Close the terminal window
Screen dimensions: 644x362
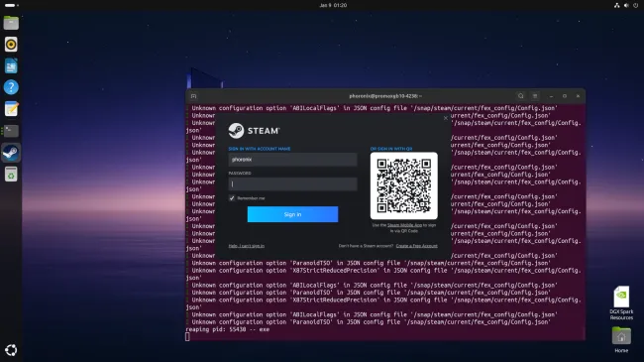[578, 96]
